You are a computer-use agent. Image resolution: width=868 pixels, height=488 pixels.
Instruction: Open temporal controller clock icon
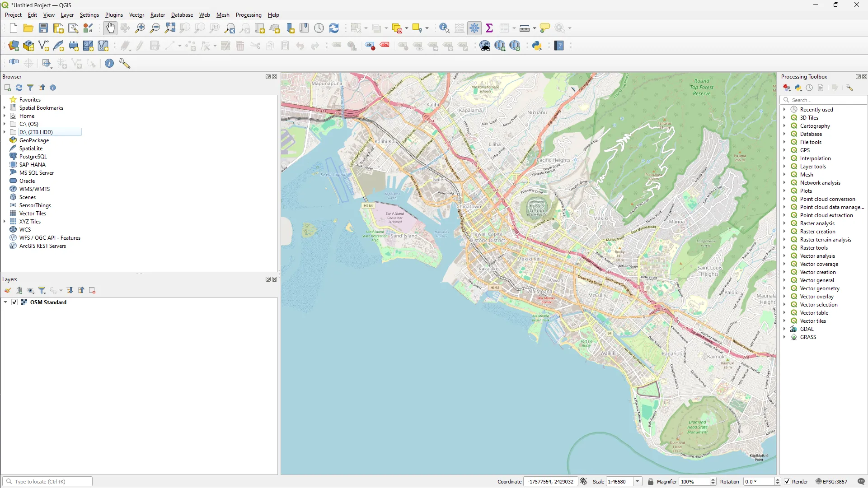[x=319, y=28]
